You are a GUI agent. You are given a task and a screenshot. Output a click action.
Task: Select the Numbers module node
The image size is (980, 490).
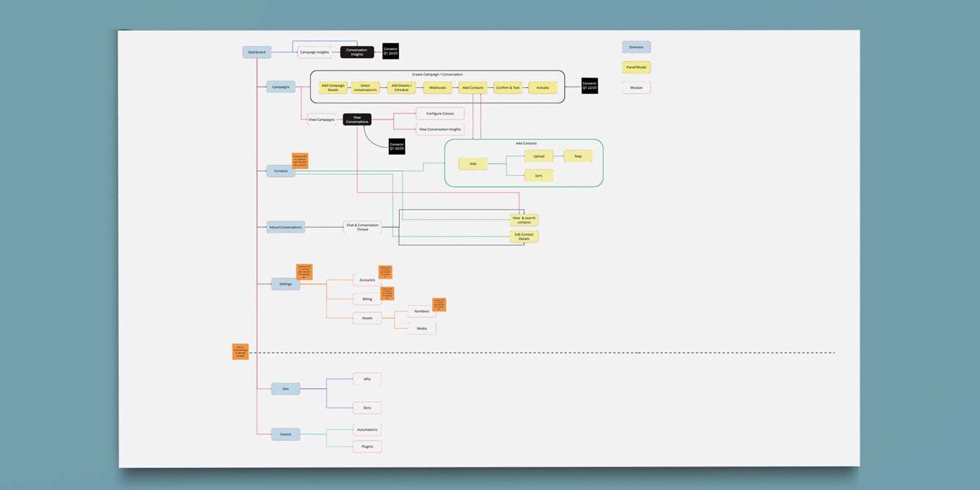click(x=422, y=311)
